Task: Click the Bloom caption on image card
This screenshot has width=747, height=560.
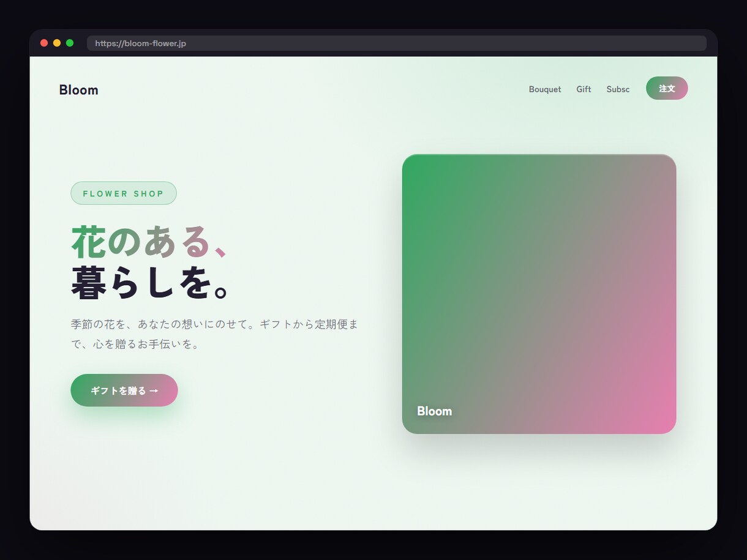Action: click(x=434, y=411)
